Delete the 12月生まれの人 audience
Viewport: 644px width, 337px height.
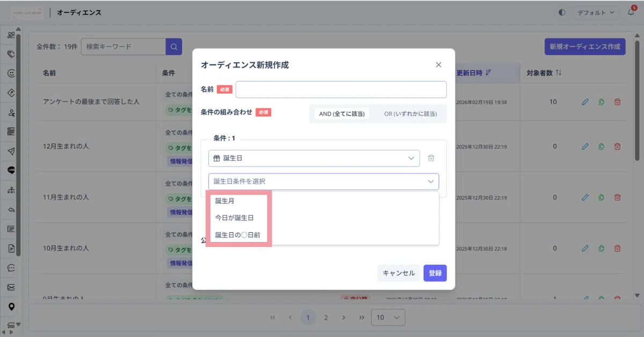tap(618, 146)
